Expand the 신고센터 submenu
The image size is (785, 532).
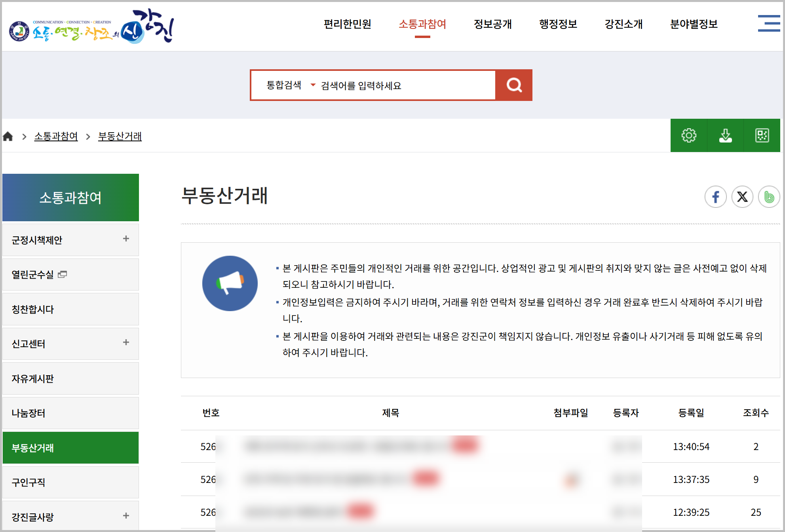click(126, 342)
